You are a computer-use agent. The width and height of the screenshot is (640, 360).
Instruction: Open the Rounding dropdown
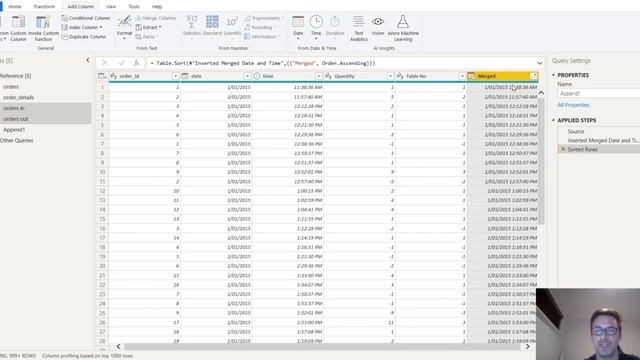click(x=260, y=27)
